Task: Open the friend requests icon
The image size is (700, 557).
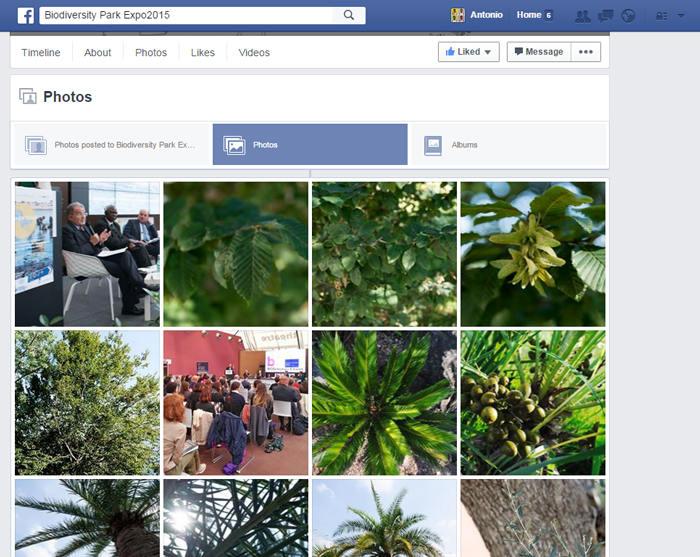Action: click(582, 16)
